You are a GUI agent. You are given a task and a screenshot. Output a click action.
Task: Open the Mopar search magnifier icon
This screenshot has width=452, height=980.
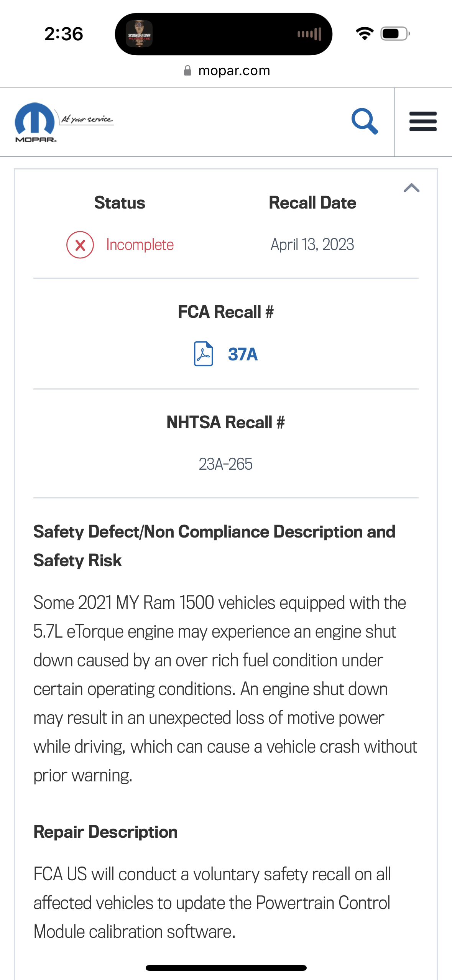pos(365,121)
